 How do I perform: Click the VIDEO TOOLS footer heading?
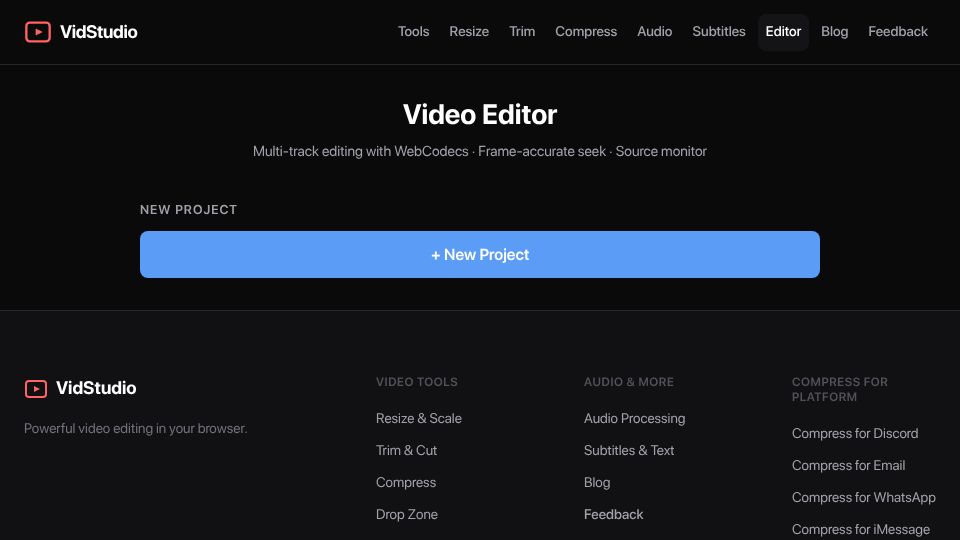(416, 381)
